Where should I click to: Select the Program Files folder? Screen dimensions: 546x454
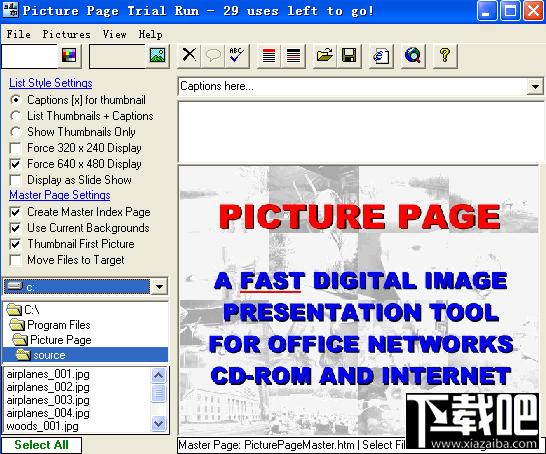click(x=50, y=325)
